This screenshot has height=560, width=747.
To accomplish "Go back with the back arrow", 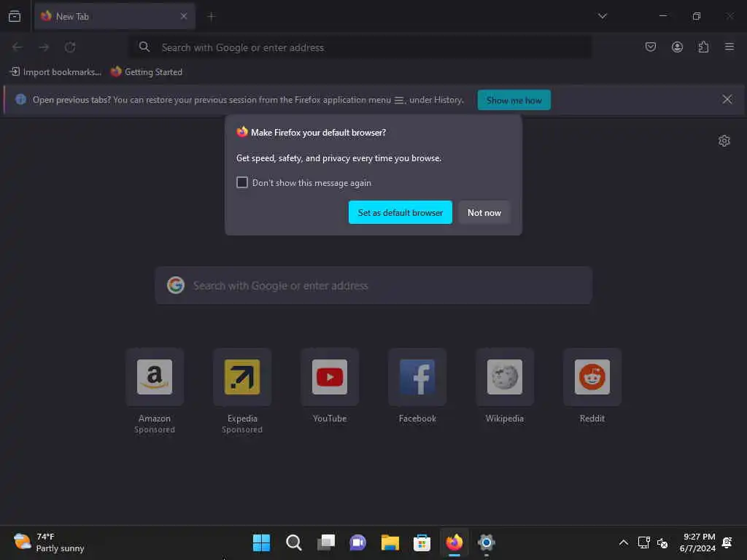I will [x=18, y=47].
